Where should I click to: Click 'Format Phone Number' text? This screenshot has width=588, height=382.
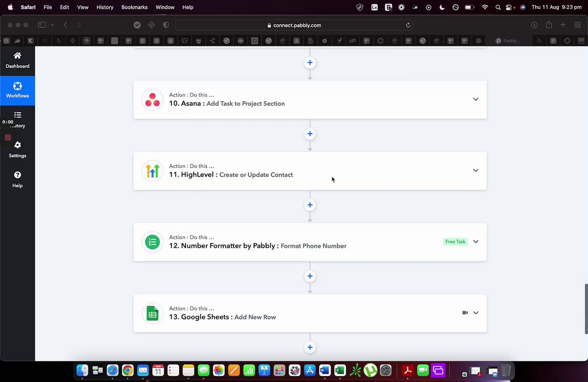point(313,246)
